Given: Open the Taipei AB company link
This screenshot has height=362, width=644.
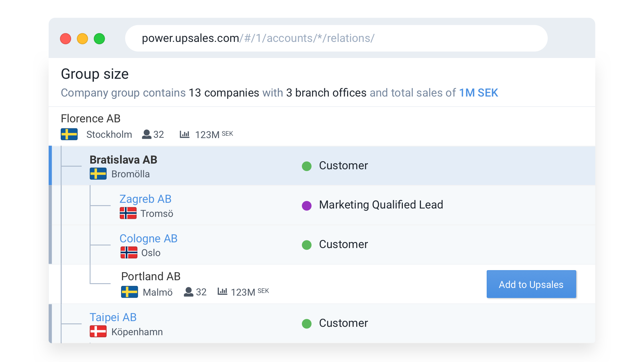Looking at the screenshot, I should [113, 317].
